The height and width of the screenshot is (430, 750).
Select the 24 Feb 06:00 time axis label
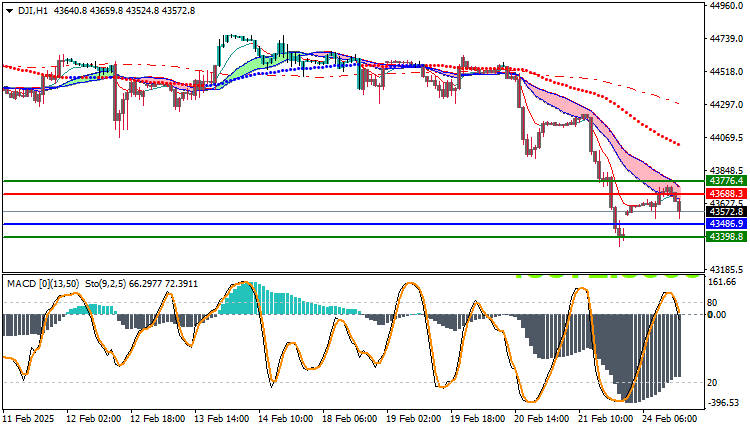click(670, 419)
